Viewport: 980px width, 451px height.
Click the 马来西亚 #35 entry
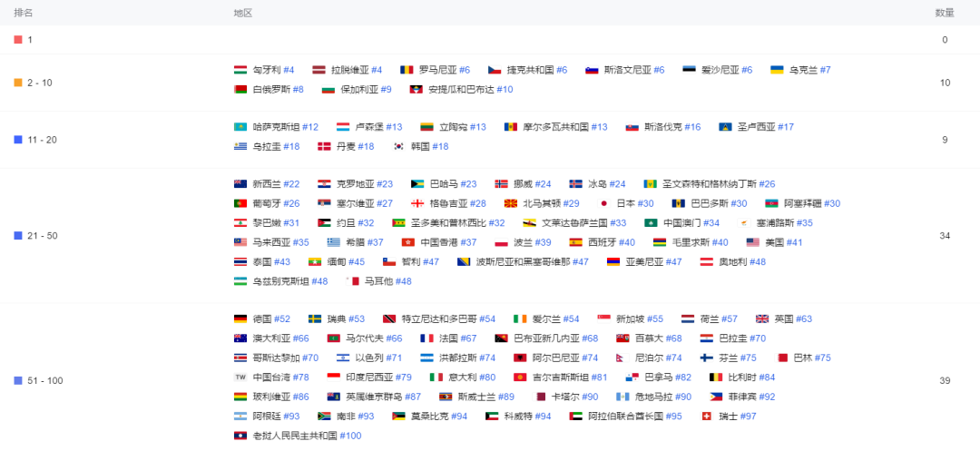pyautogui.click(x=271, y=242)
